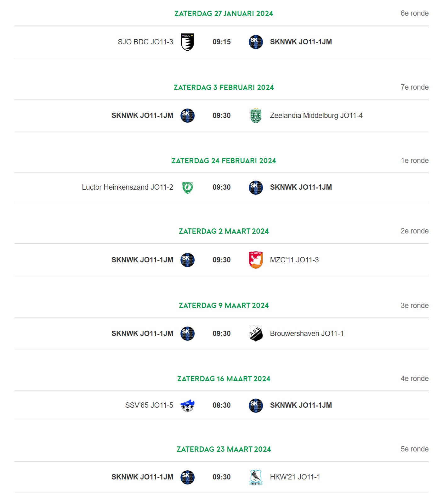Click the SSV'65 blue club logo
443x504 pixels.
[x=187, y=406]
